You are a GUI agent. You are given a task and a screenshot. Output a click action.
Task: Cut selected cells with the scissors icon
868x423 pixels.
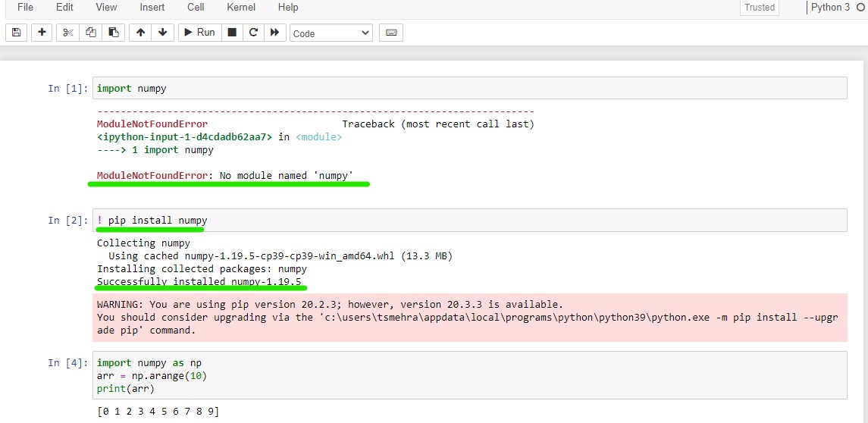pos(67,33)
